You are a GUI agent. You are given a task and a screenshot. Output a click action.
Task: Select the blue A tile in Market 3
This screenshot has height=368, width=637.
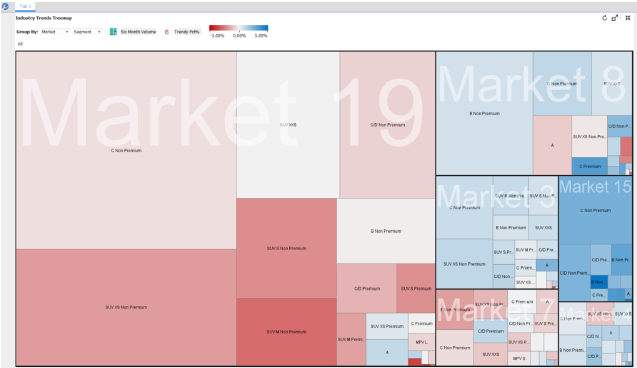click(x=547, y=266)
